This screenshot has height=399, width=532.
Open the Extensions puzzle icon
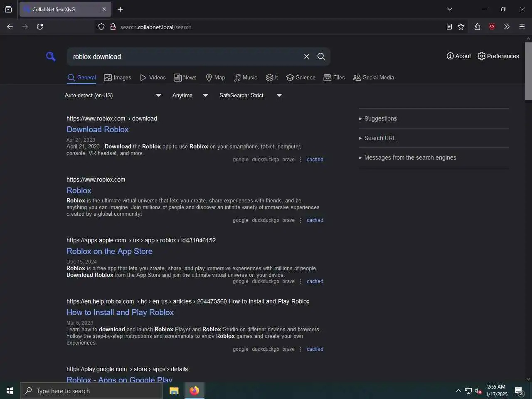click(477, 27)
